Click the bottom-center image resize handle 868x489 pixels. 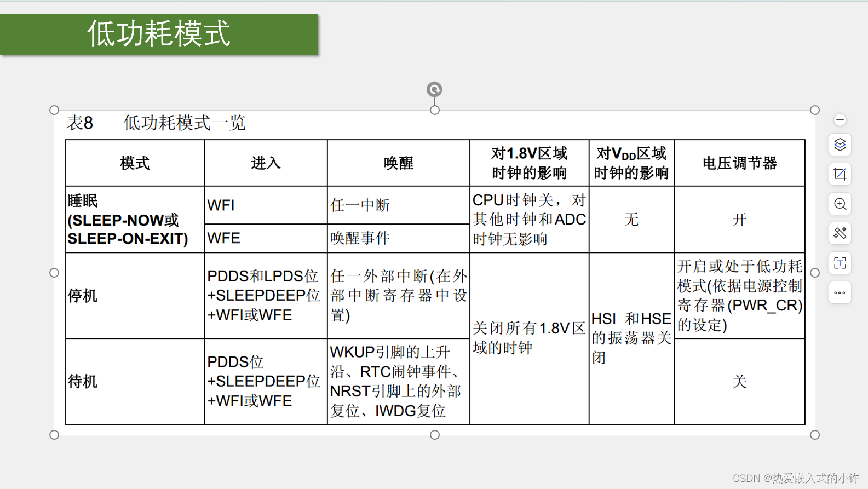(x=435, y=435)
